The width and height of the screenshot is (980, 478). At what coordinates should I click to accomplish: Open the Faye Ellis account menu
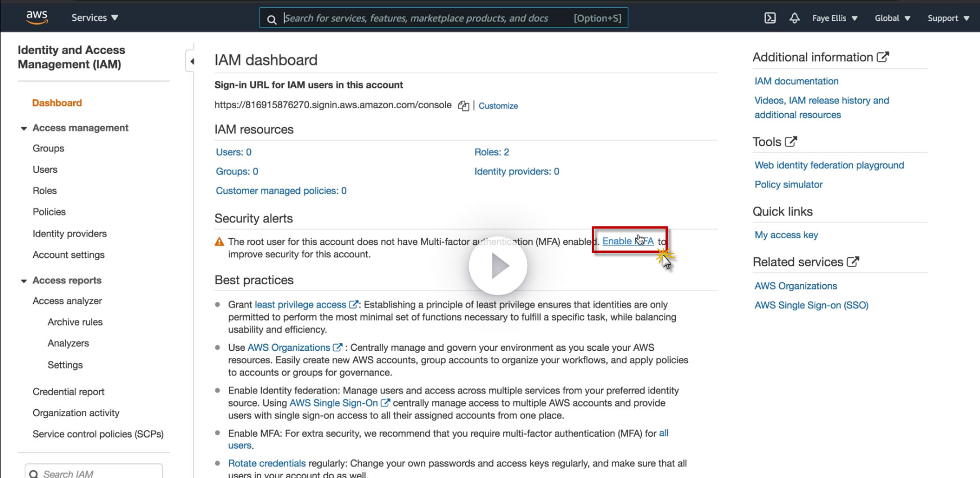point(835,18)
